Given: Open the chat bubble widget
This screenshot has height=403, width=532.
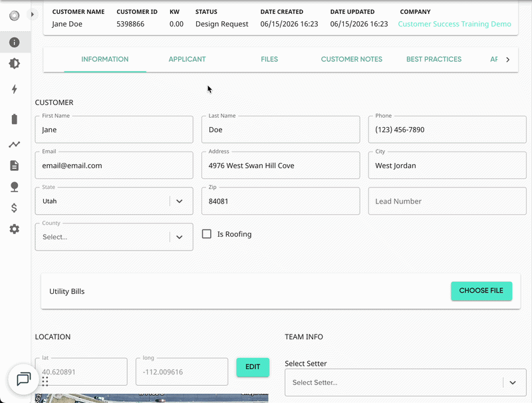Looking at the screenshot, I should click(x=23, y=379).
